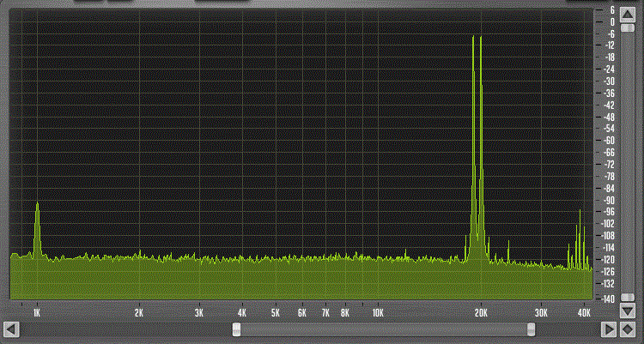The height and width of the screenshot is (344, 644).
Task: Click the horizontal scroll right arrow
Action: [609, 329]
